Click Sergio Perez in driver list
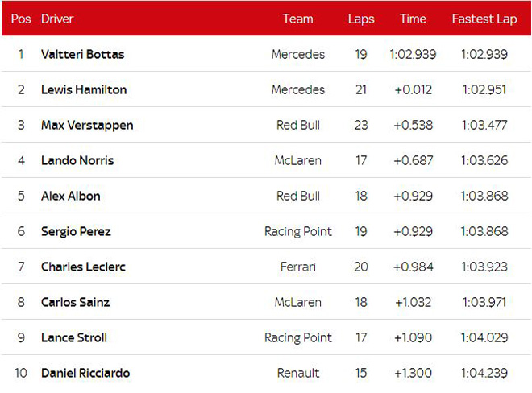Viewport: 532px width, 393px height. 76,231
